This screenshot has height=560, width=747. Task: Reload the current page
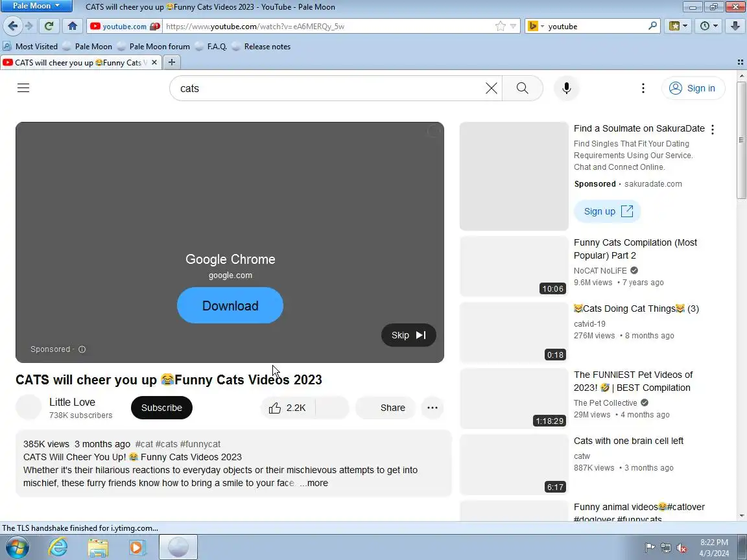tap(49, 26)
